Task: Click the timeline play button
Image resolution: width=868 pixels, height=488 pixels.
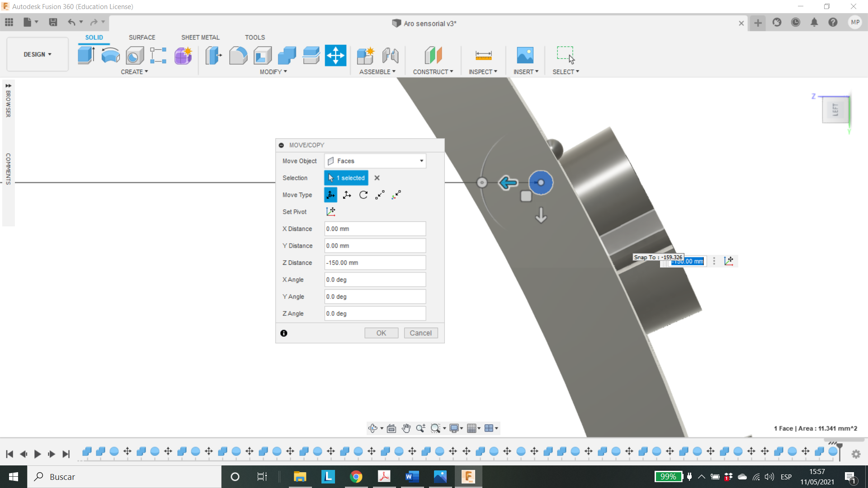Action: pos(38,454)
